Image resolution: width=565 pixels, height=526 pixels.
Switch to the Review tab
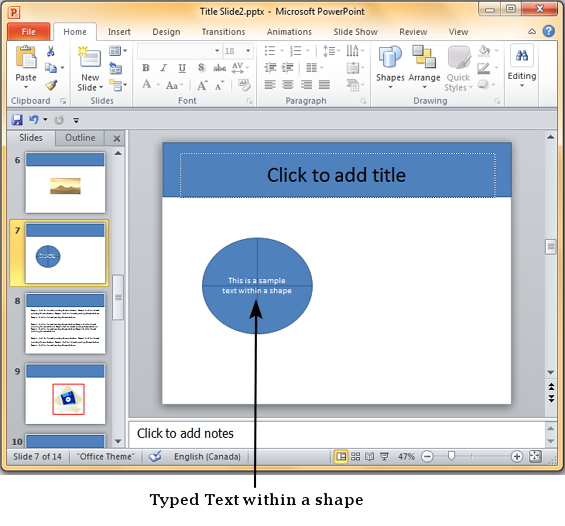coord(413,32)
